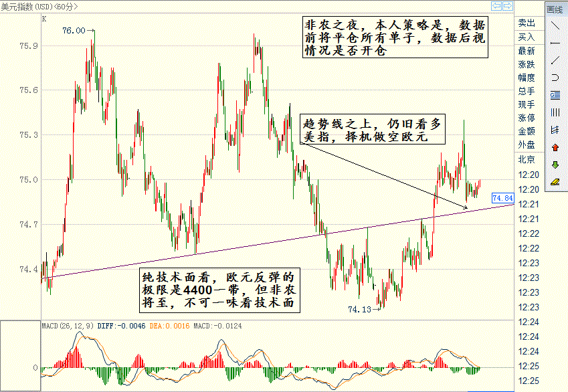Click the 74.84 current price tag
The width and height of the screenshot is (568, 392).
[x=503, y=198]
